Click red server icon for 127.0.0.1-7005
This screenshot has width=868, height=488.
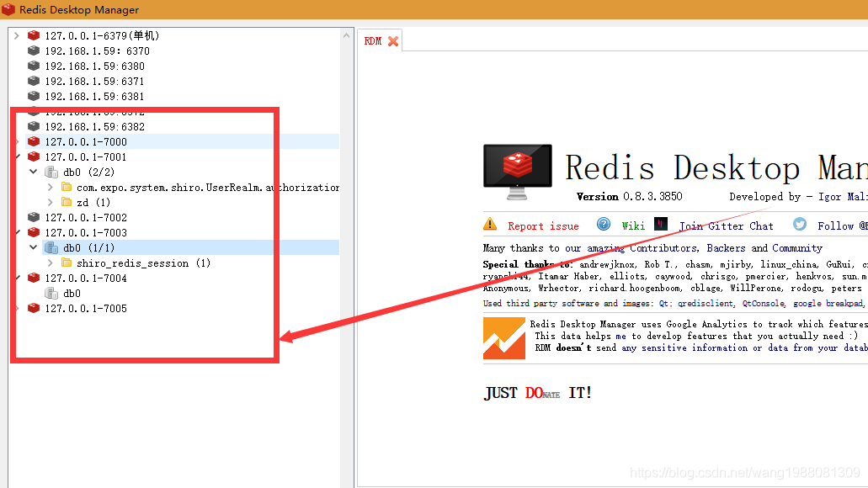(34, 308)
